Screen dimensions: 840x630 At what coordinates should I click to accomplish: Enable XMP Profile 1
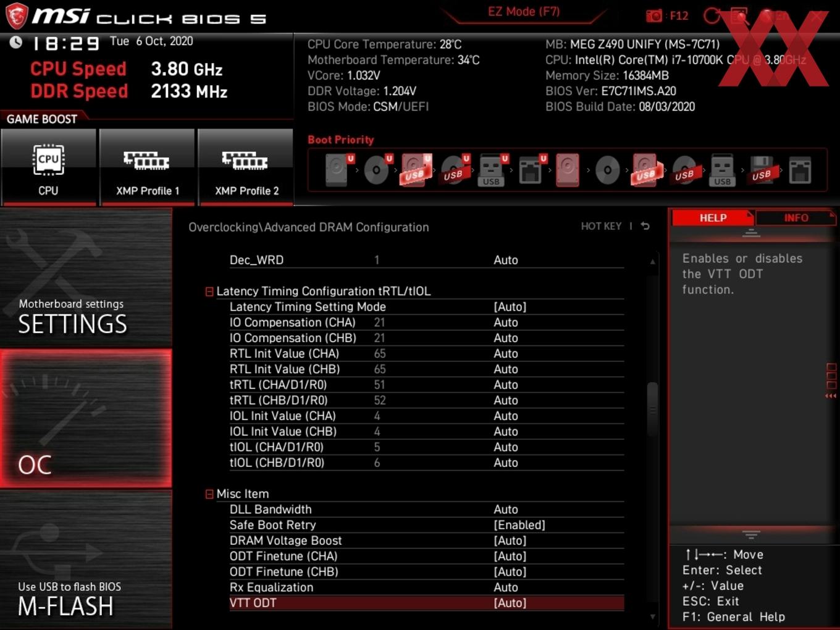(147, 167)
